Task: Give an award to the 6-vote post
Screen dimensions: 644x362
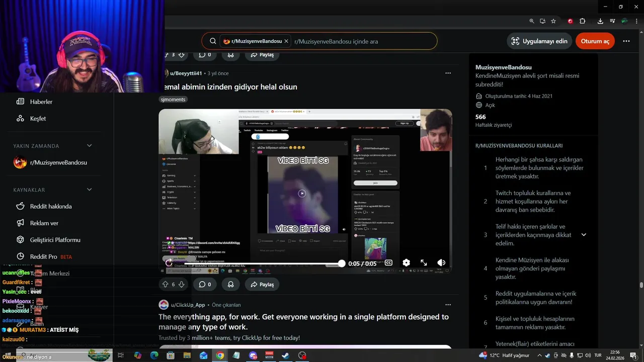Action: (230, 285)
